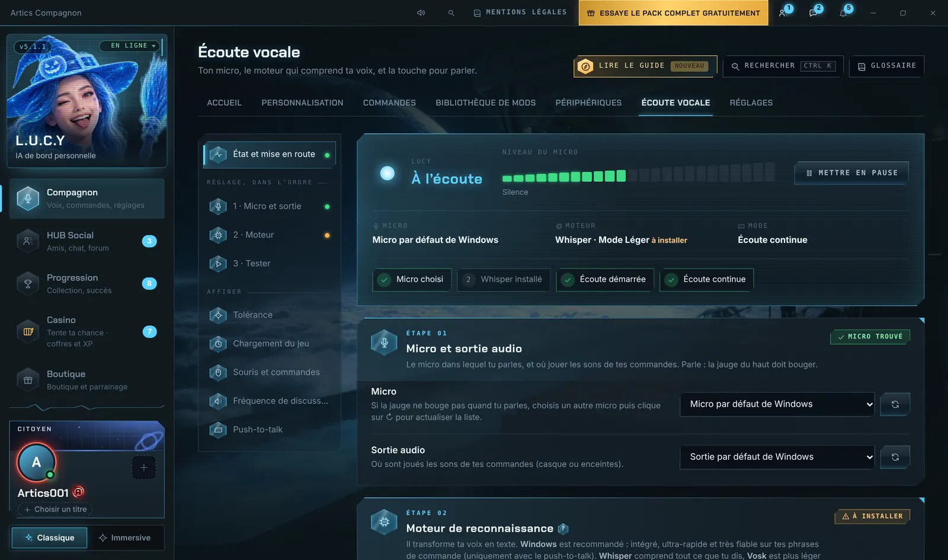Viewport: 948px width, 560px height.
Task: Open the Sortie audio dropdown
Action: point(777,457)
